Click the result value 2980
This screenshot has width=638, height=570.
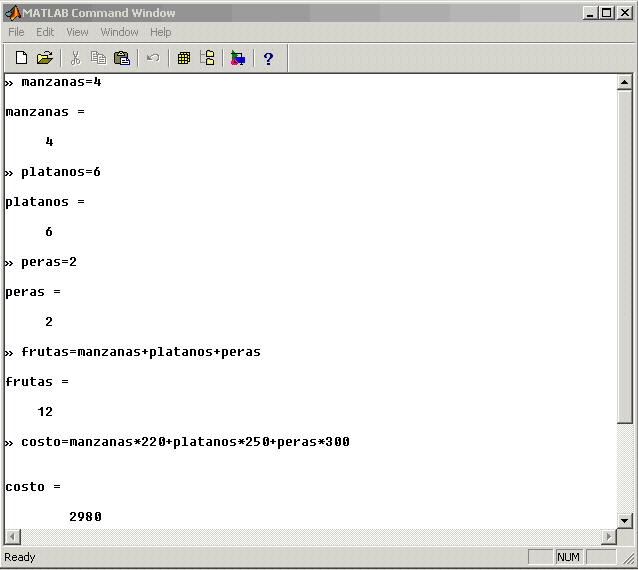tap(85, 517)
